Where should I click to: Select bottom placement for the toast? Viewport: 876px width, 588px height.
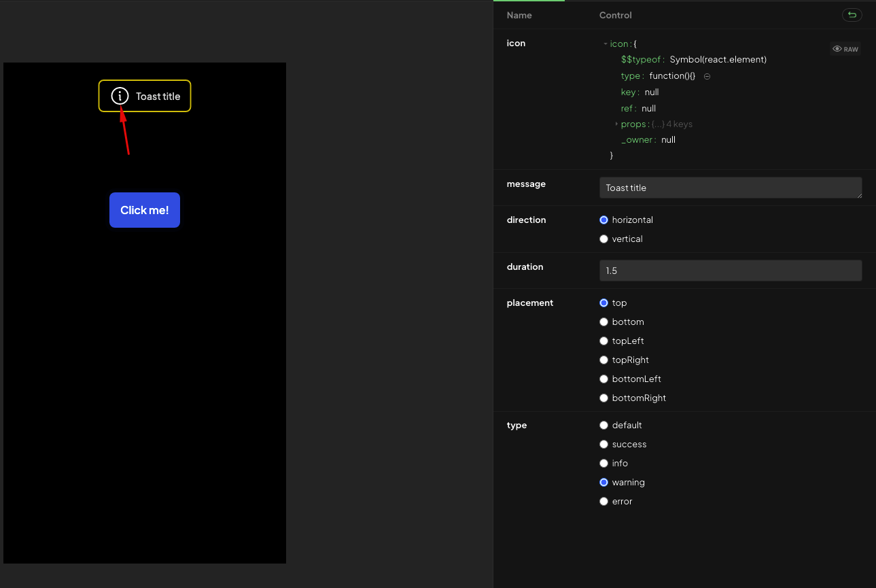click(x=603, y=322)
